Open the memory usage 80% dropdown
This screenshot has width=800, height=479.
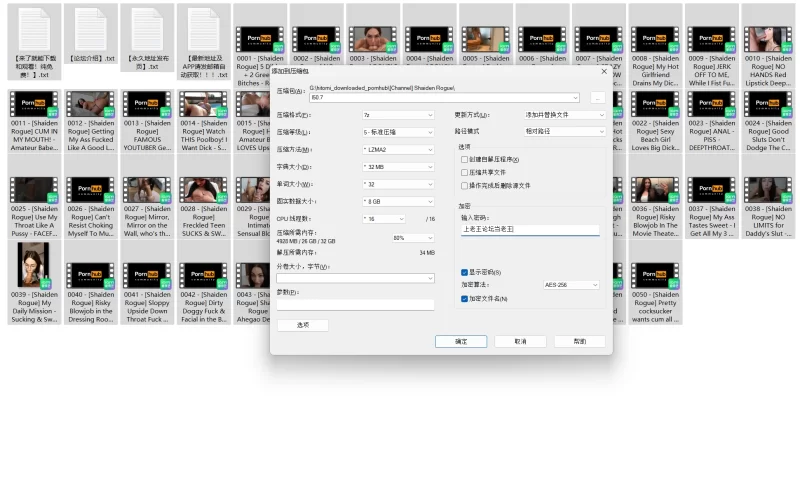[413, 238]
